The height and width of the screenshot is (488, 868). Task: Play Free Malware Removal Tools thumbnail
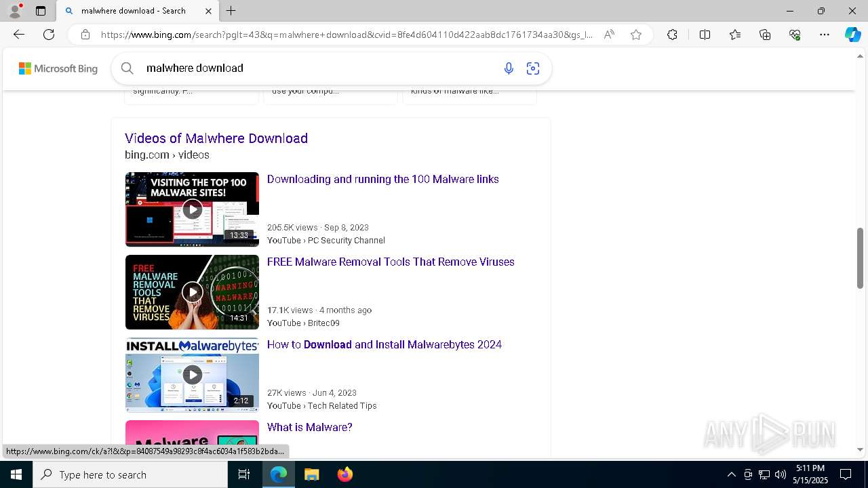click(x=192, y=291)
